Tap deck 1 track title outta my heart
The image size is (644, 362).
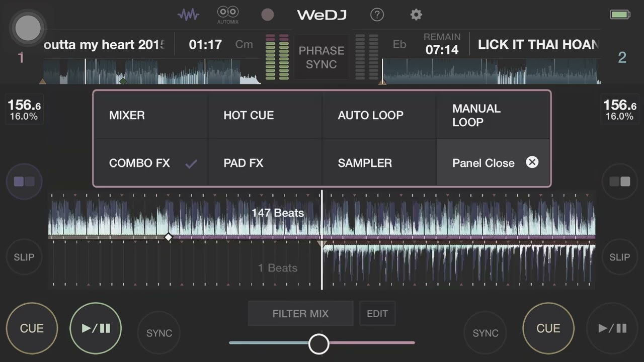point(104,45)
